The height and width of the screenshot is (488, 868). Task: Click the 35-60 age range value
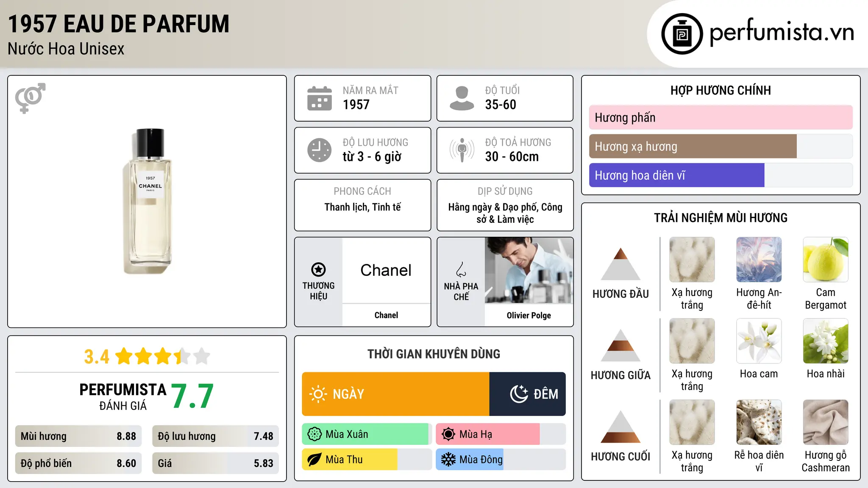(501, 105)
